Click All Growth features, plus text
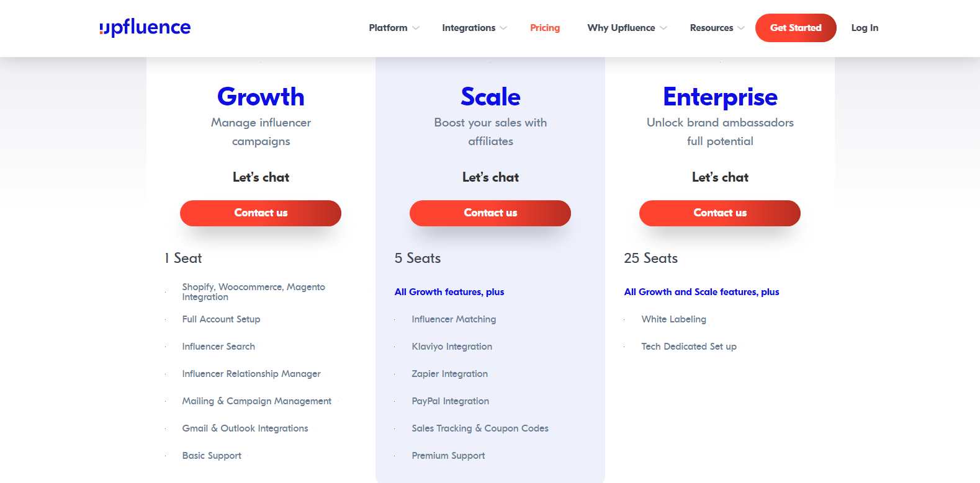The height and width of the screenshot is (483, 980). tap(449, 291)
